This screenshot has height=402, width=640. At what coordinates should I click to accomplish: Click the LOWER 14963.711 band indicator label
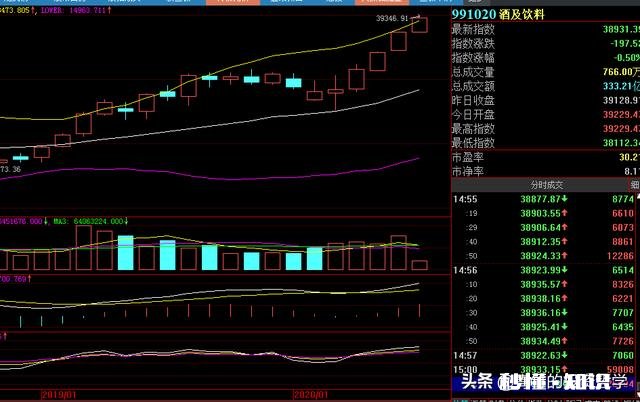coord(76,10)
